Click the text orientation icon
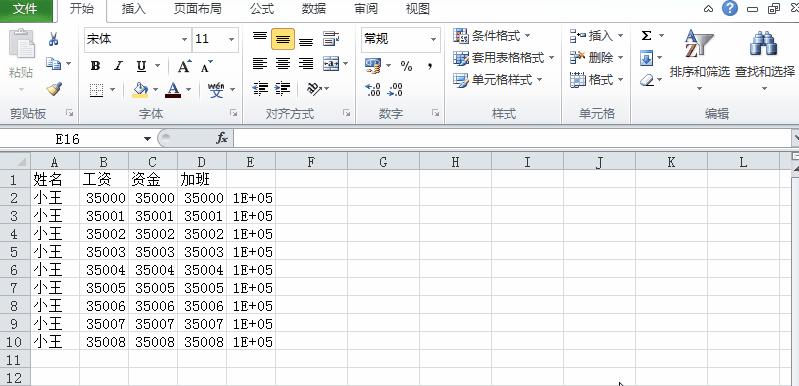This screenshot has width=799, height=386. click(x=314, y=89)
